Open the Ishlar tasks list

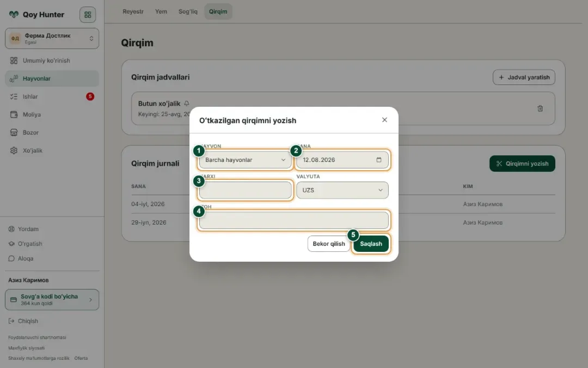point(52,96)
